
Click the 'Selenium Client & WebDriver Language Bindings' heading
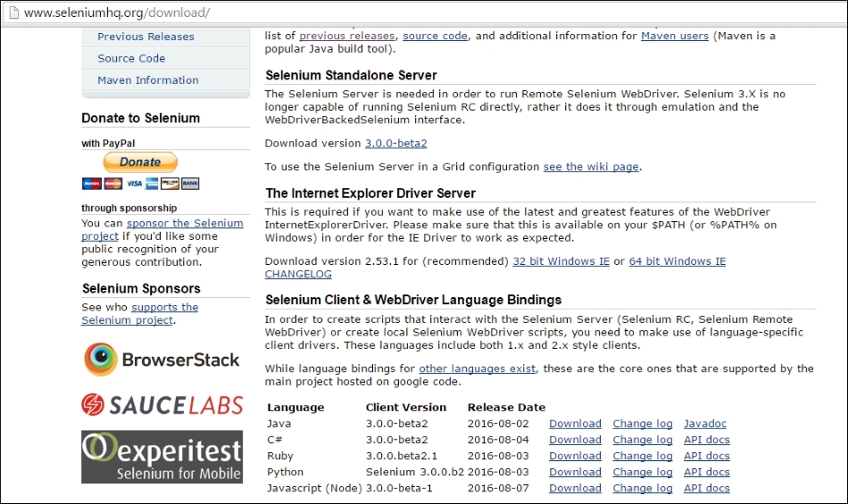point(413,300)
